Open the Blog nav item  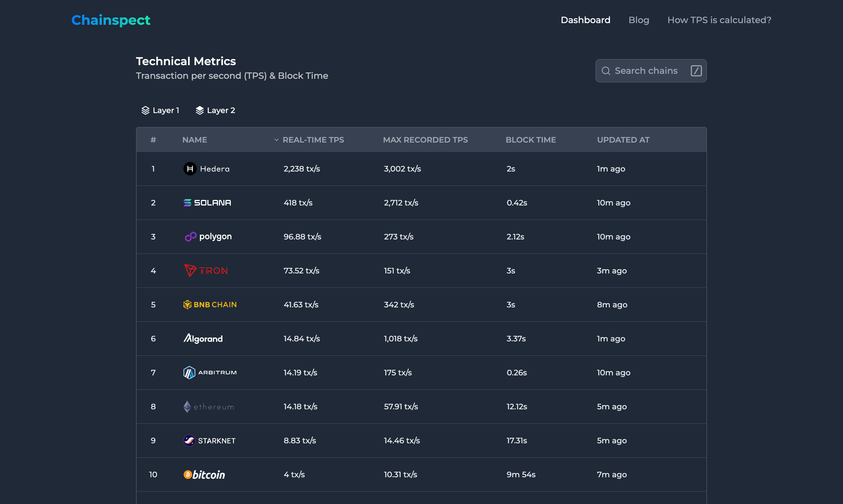point(639,20)
